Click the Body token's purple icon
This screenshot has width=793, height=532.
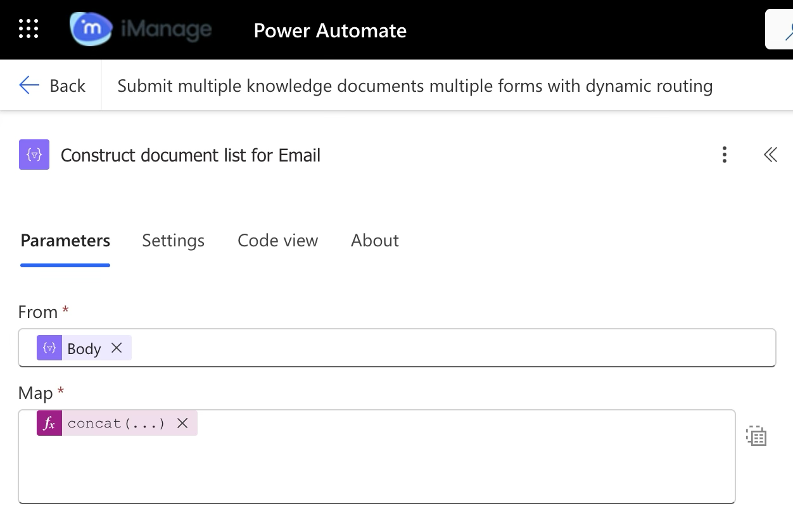coord(49,348)
